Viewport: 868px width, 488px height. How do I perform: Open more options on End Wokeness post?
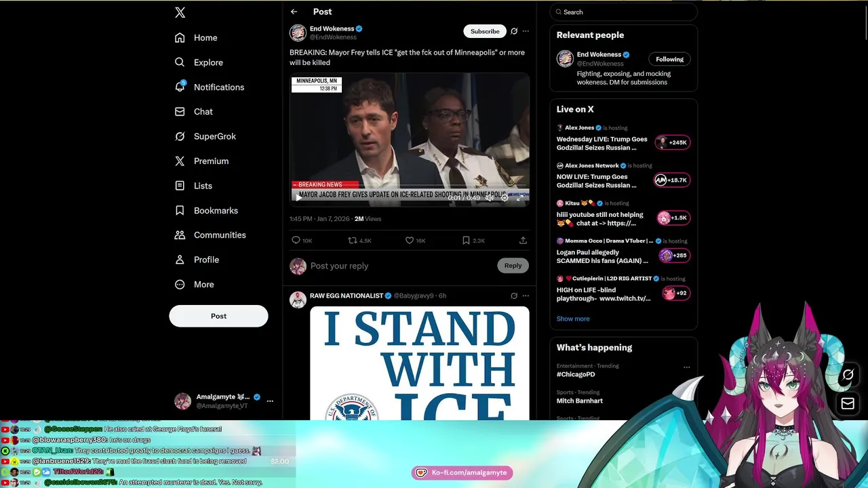[526, 31]
